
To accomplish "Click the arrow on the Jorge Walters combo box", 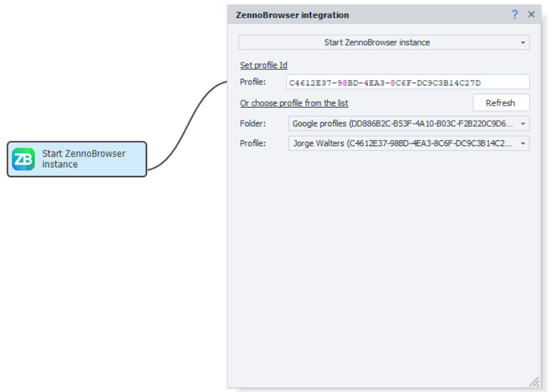I will coord(523,144).
